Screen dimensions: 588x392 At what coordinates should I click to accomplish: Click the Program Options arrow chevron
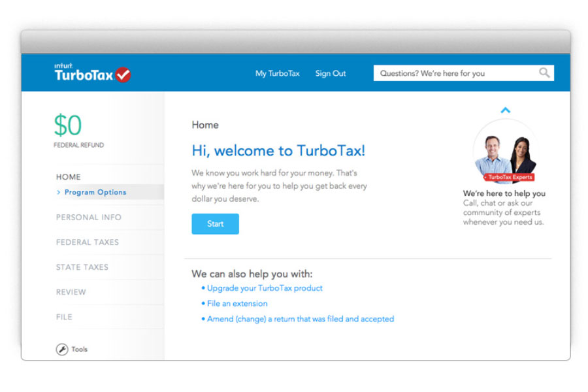[x=58, y=192]
